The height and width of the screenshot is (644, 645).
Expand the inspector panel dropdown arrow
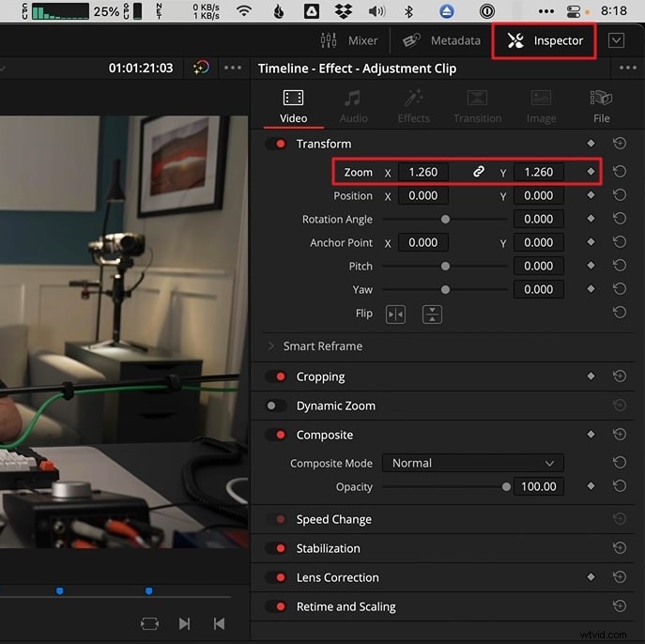tap(616, 40)
